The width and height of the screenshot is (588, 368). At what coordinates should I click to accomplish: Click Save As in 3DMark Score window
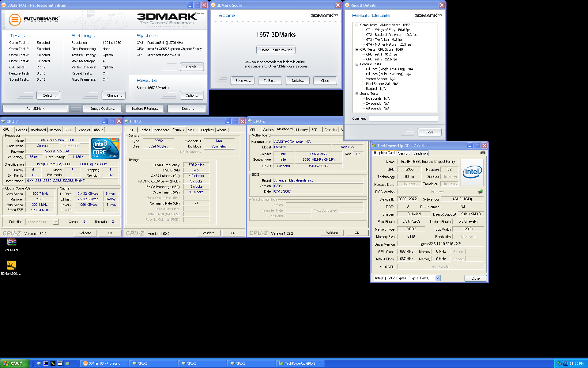243,81
